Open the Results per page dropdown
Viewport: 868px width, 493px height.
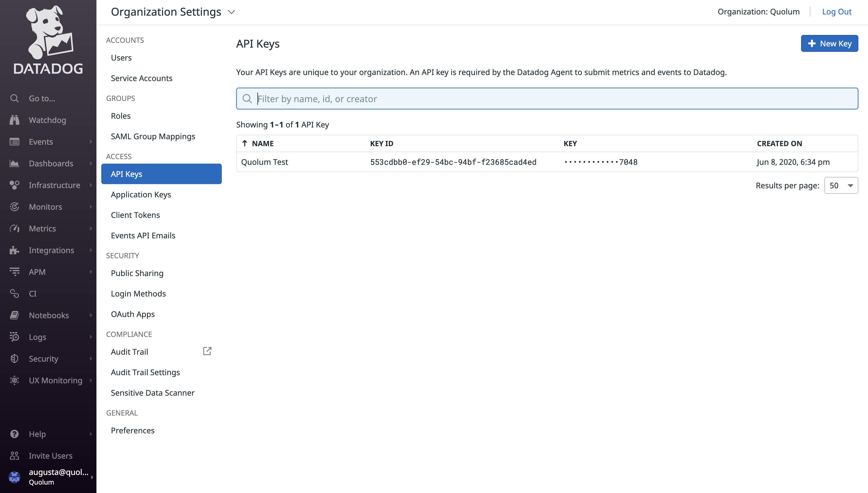[841, 186]
